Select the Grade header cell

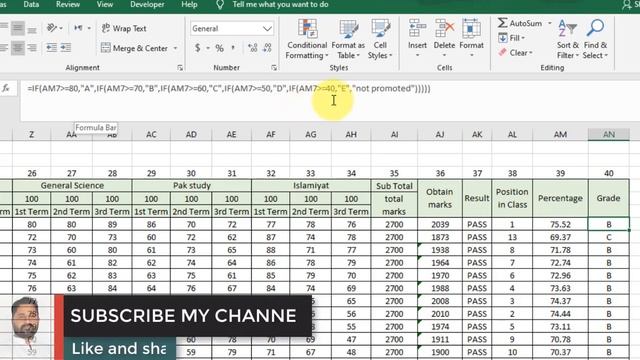[x=609, y=198]
